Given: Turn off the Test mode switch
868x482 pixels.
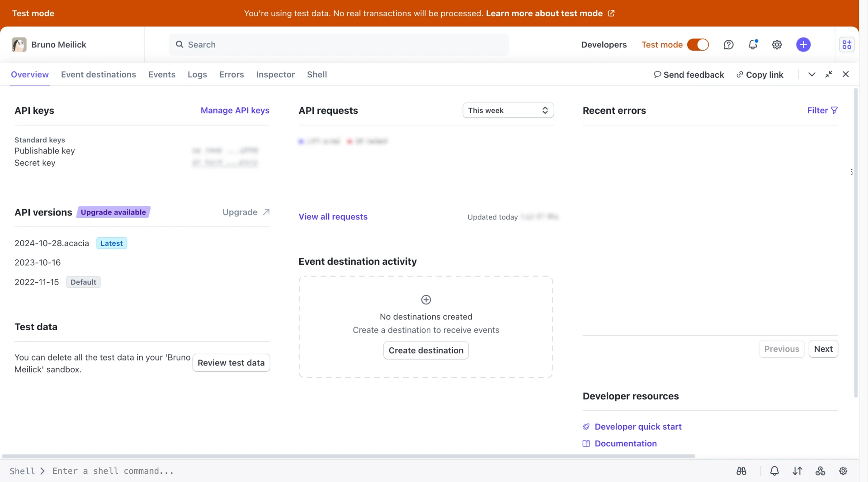Looking at the screenshot, I should 698,45.
